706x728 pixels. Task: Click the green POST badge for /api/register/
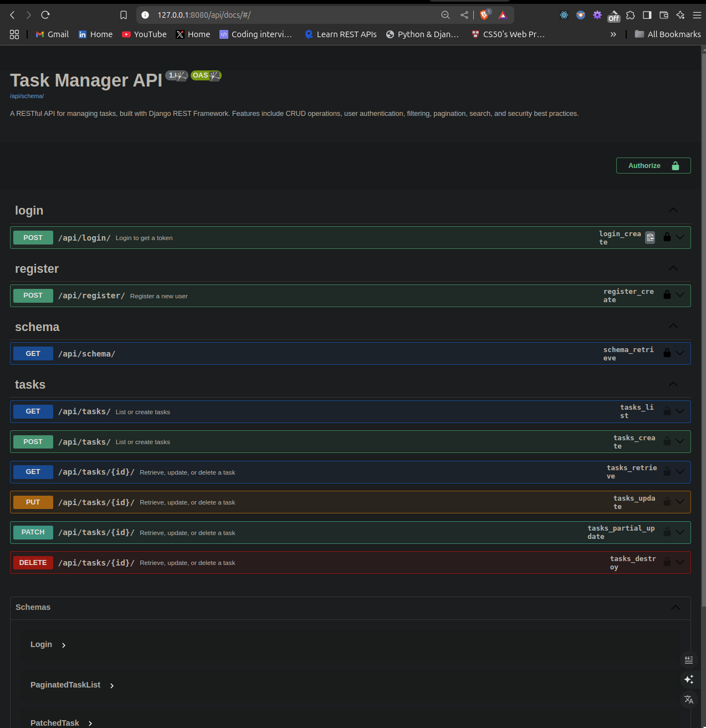pos(33,296)
